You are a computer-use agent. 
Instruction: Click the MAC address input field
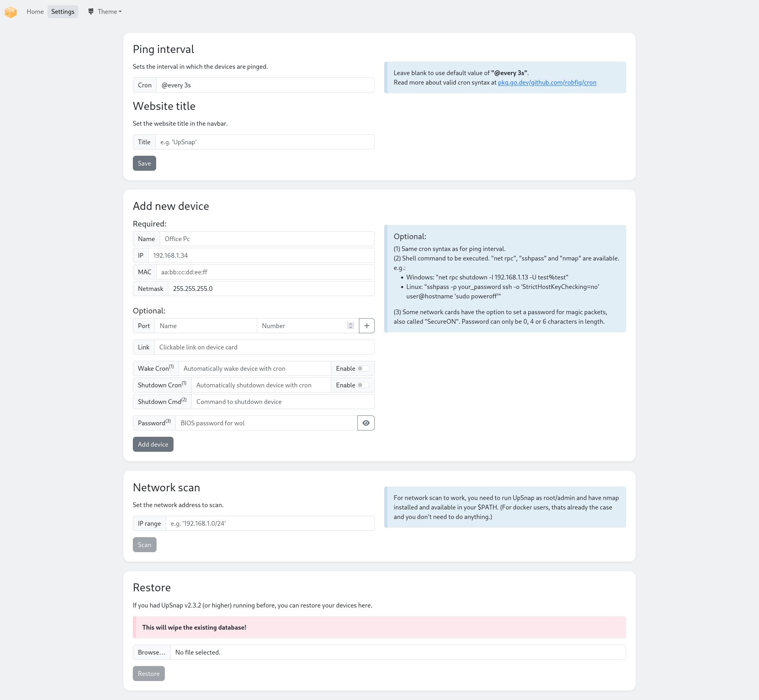point(265,272)
